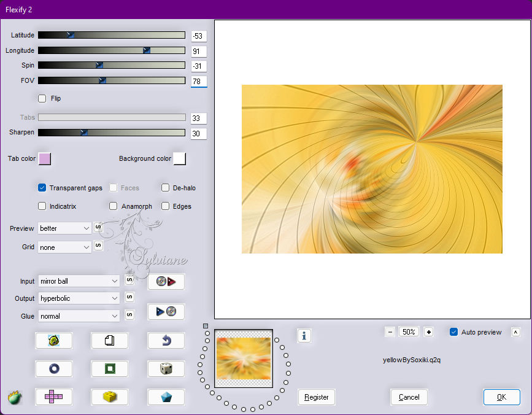Click the Sharpen value field 30
The image size is (532, 415).
click(x=199, y=133)
